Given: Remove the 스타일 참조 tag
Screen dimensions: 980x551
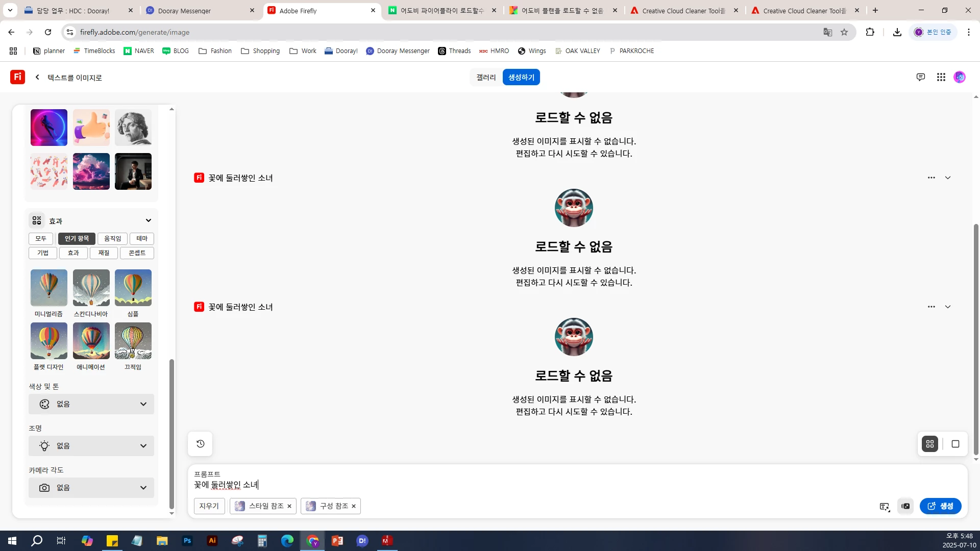Looking at the screenshot, I should coord(289,506).
